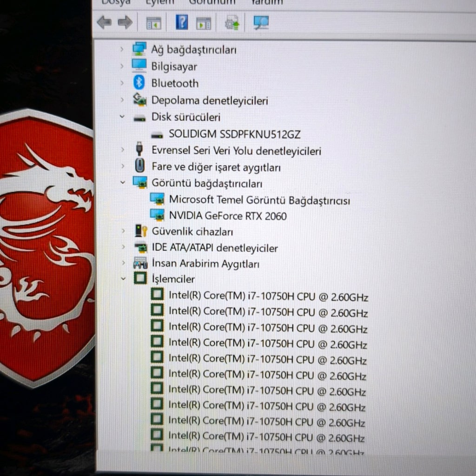Select Microsoft Temel Görüntü Bağdaştırıcısı entry

(259, 200)
